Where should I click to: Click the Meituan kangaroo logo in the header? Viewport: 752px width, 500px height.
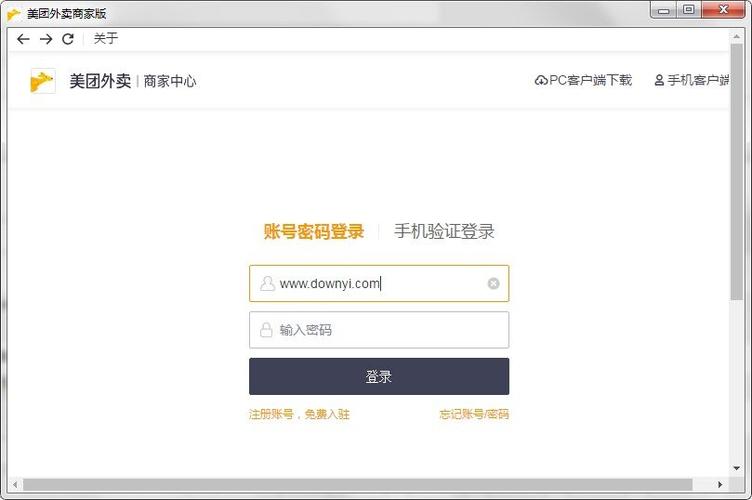[42, 81]
